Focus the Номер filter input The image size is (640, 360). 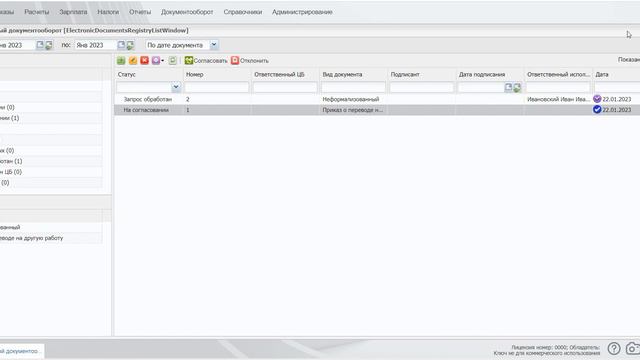217,87
